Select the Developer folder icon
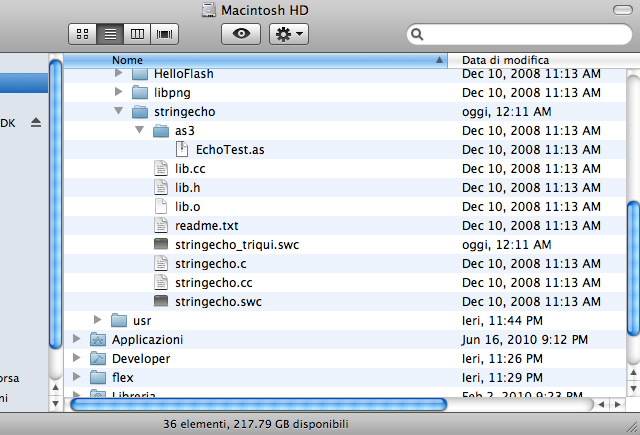 [98, 358]
